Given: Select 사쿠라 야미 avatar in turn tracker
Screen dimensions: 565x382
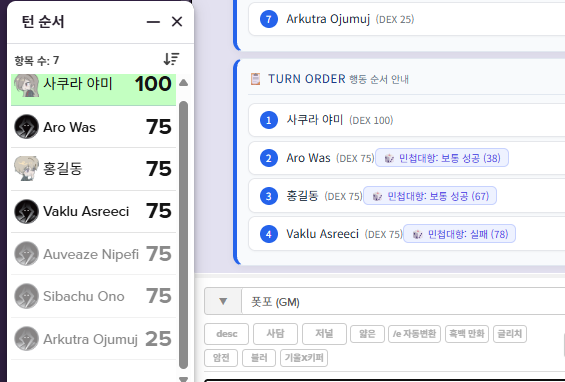Looking at the screenshot, I should (26, 85).
